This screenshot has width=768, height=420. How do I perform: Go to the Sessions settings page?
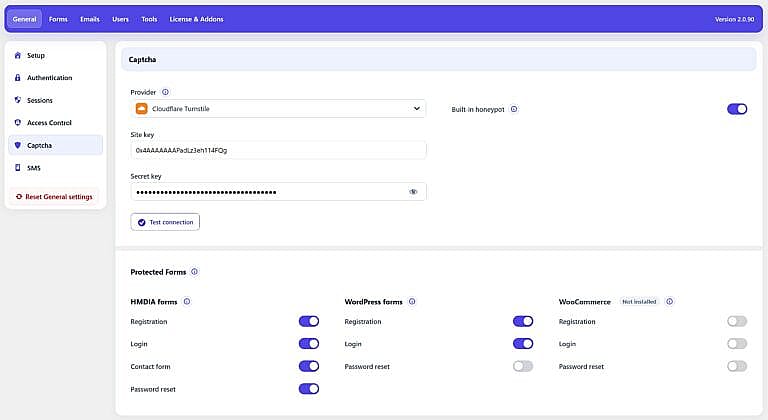(55, 100)
